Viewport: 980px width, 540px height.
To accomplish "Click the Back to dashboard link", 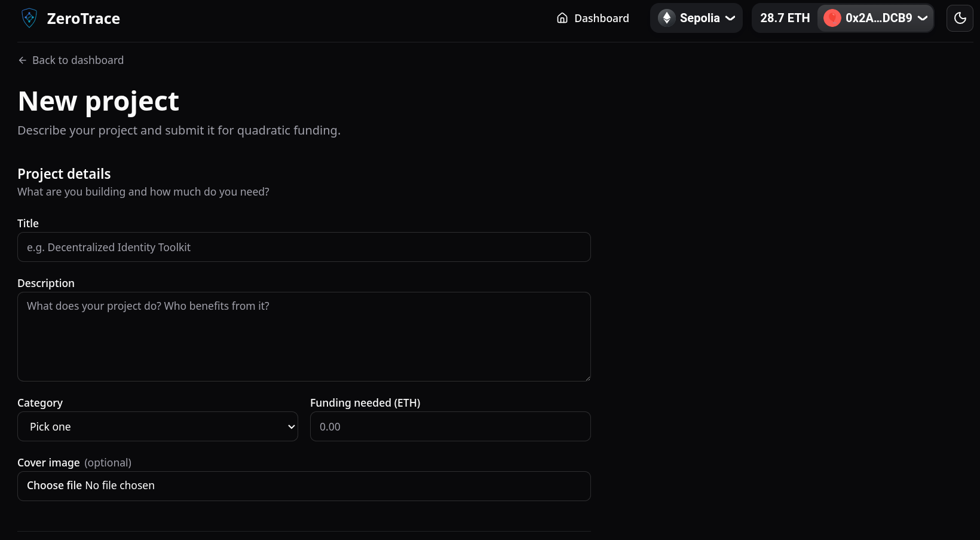I will click(x=71, y=60).
